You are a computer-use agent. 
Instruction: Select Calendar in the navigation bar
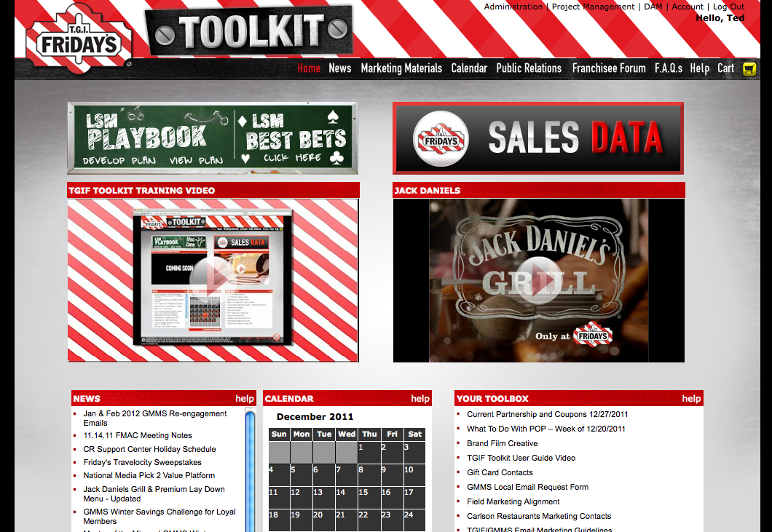[x=469, y=68]
